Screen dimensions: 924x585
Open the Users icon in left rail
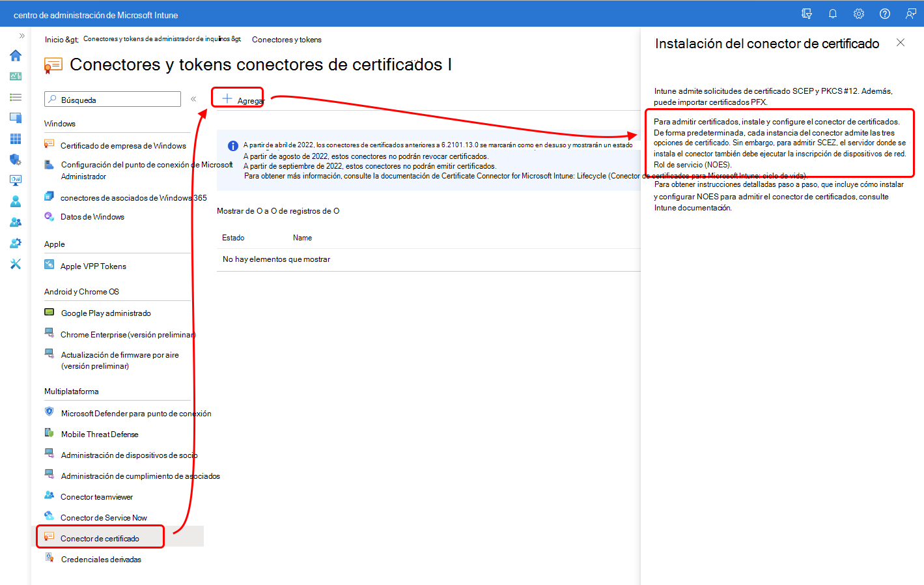16,201
